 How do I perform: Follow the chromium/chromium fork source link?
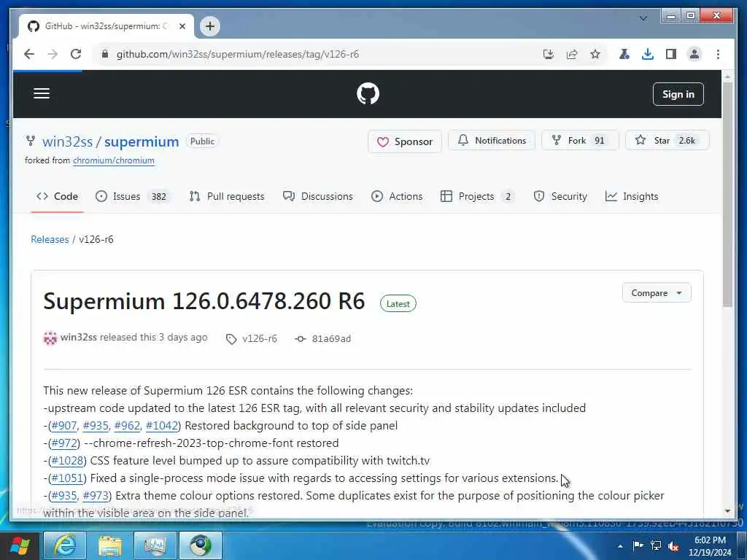113,160
